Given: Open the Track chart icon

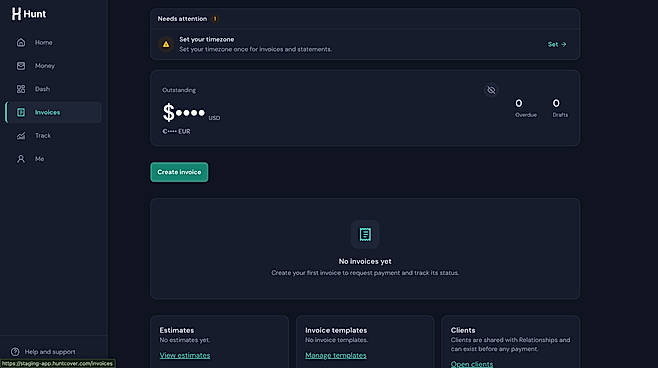Looking at the screenshot, I should (21, 136).
